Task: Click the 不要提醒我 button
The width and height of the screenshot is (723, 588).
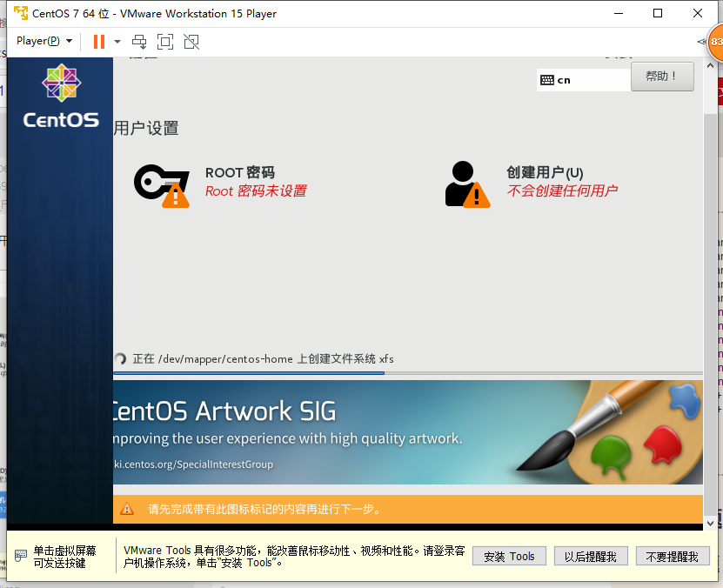Action: coord(673,556)
